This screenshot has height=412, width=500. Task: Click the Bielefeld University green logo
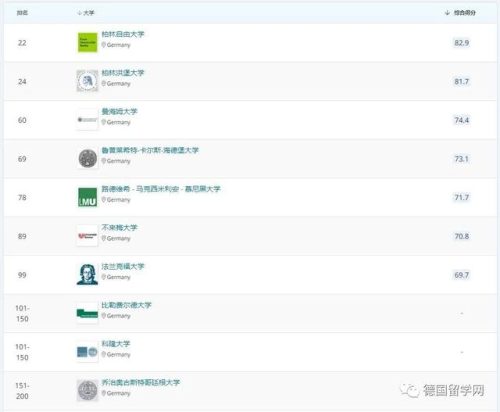(87, 313)
